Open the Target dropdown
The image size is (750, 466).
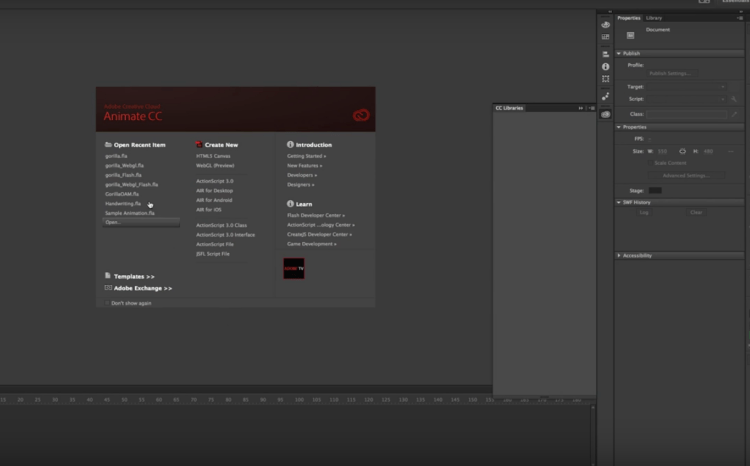686,87
